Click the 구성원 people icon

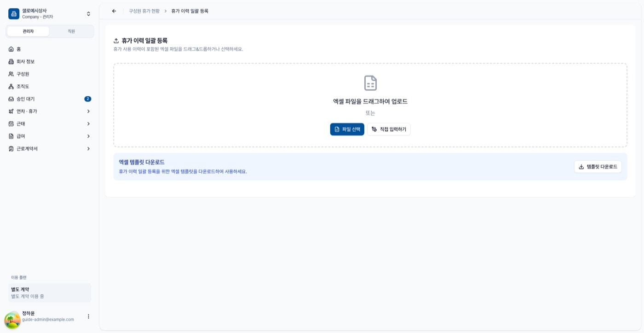click(11, 74)
